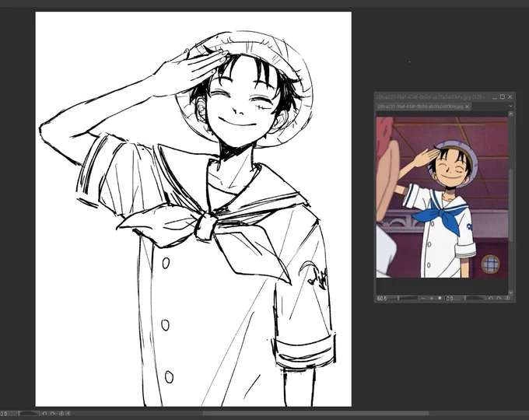The image size is (529, 420).
Task: Click the colored anime reference image
Action: (443, 198)
